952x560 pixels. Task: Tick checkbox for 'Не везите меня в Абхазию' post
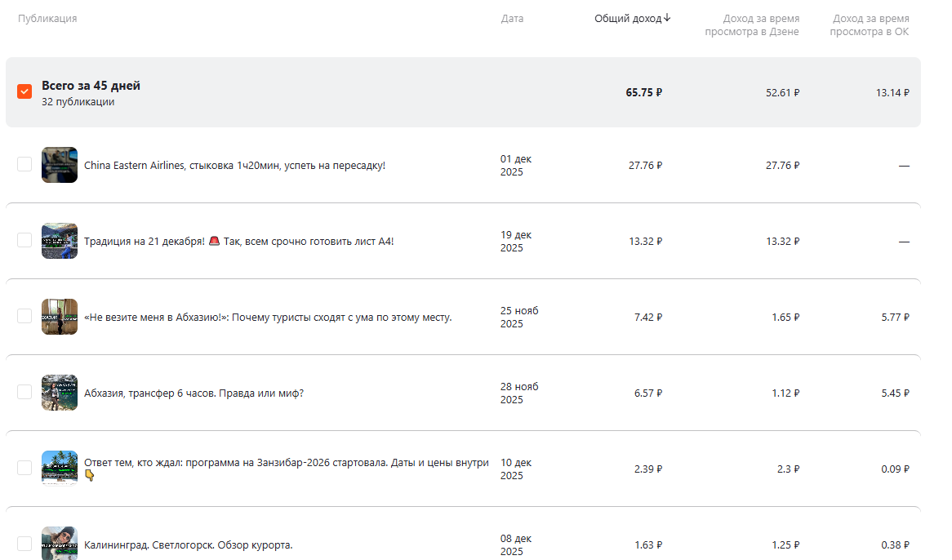tap(24, 317)
